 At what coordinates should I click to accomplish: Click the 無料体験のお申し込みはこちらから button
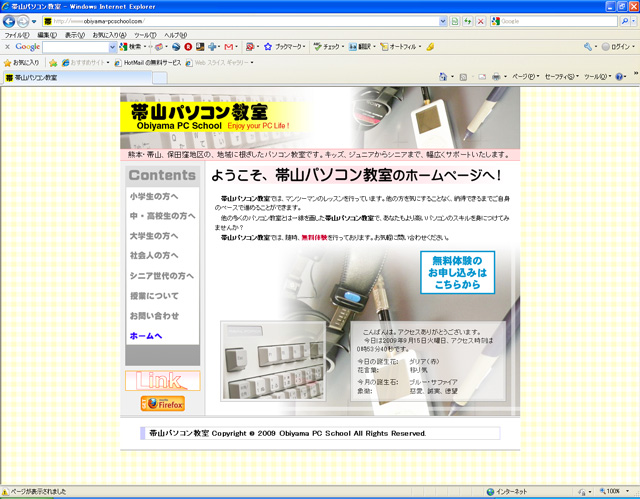[x=458, y=273]
